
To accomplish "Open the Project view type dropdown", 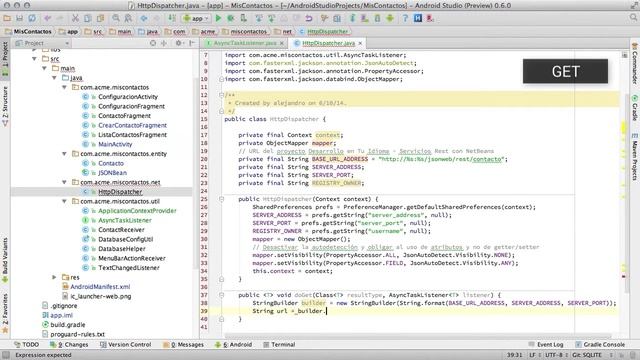I will point(42,43).
